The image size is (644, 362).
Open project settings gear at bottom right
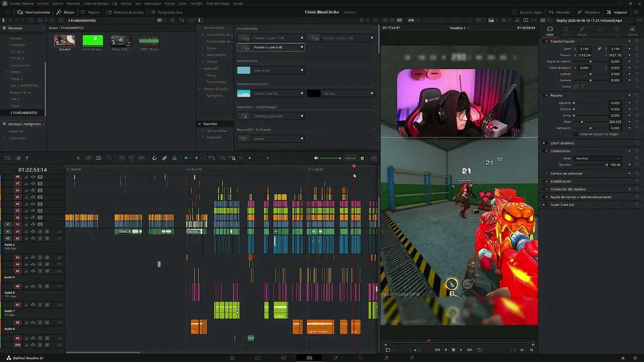click(x=635, y=358)
